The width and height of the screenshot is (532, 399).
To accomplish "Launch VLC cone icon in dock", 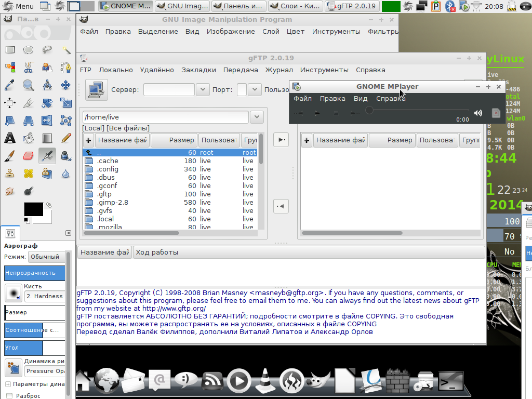I will (x=265, y=381).
